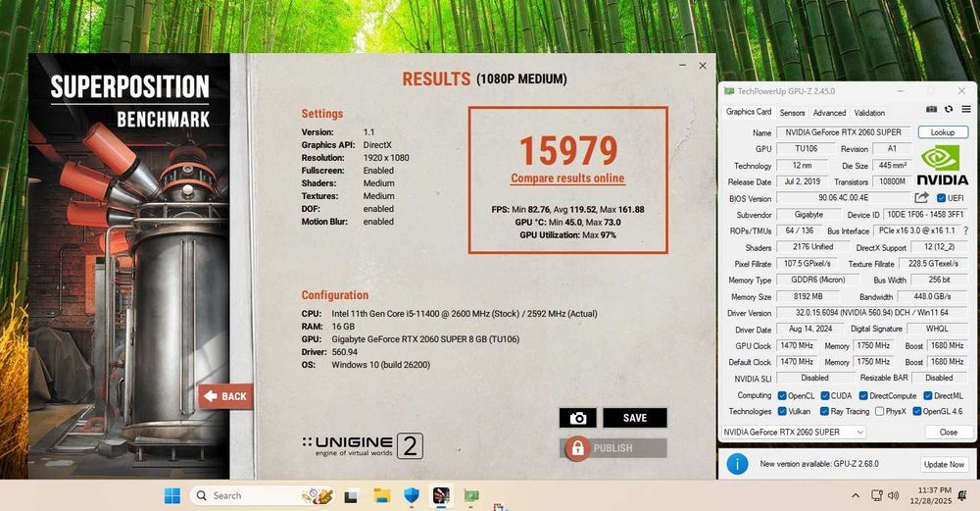Click the Lookup button in GPU-Z
The height and width of the screenshot is (511, 980).
[x=943, y=132]
